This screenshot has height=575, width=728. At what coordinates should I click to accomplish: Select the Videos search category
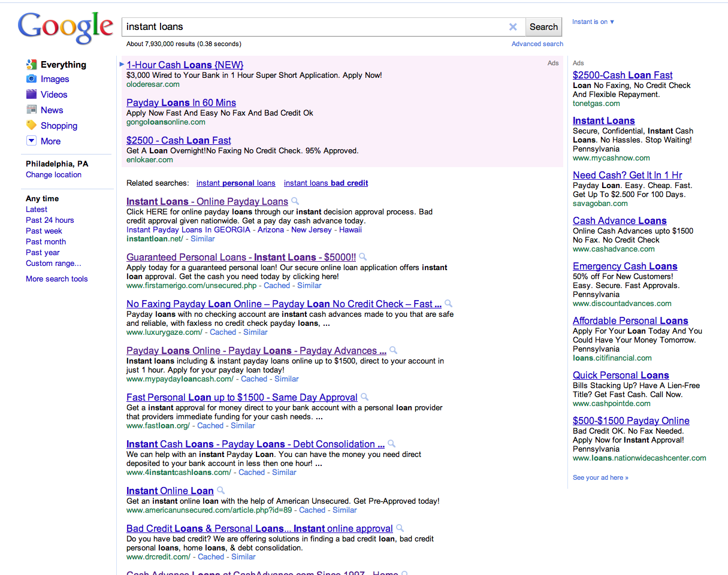tap(54, 95)
